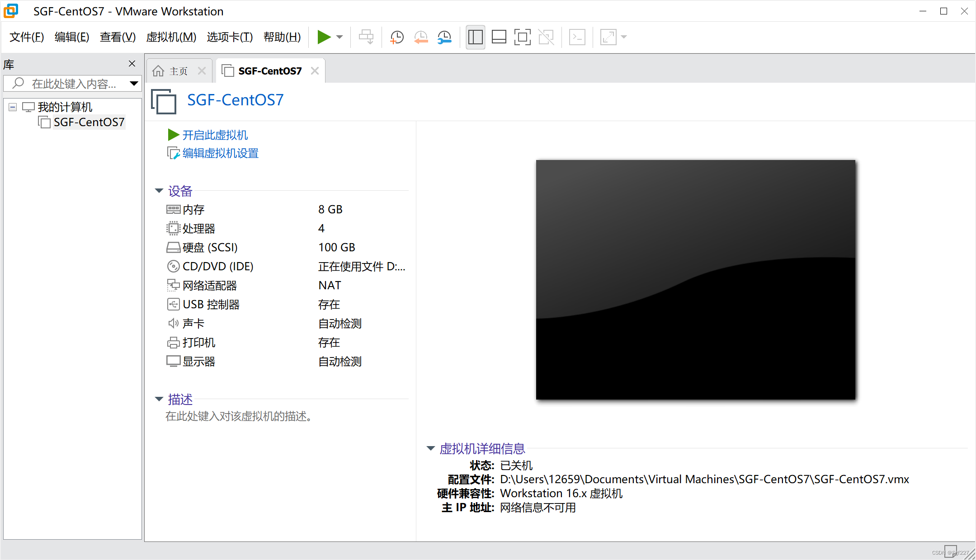Click the 打印机 printer device row

pos(286,342)
